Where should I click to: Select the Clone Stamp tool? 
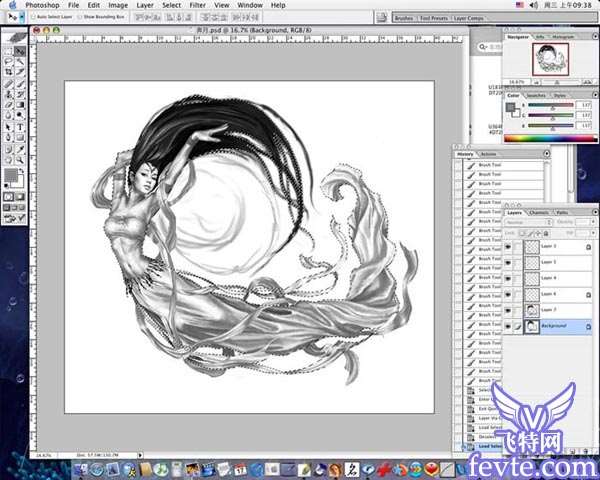9,95
